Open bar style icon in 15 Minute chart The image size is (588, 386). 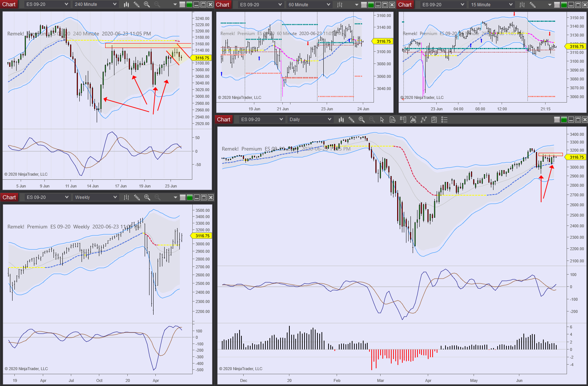[x=522, y=5]
